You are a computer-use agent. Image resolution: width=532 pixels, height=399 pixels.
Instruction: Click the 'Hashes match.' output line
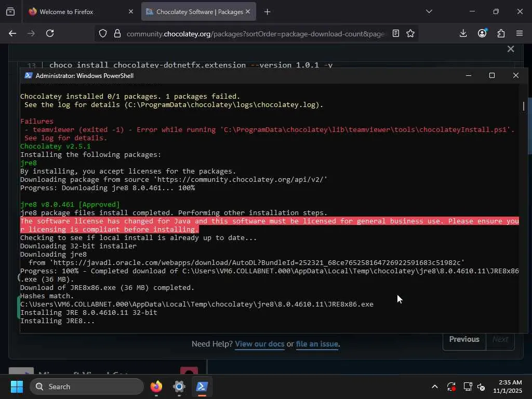click(x=47, y=296)
